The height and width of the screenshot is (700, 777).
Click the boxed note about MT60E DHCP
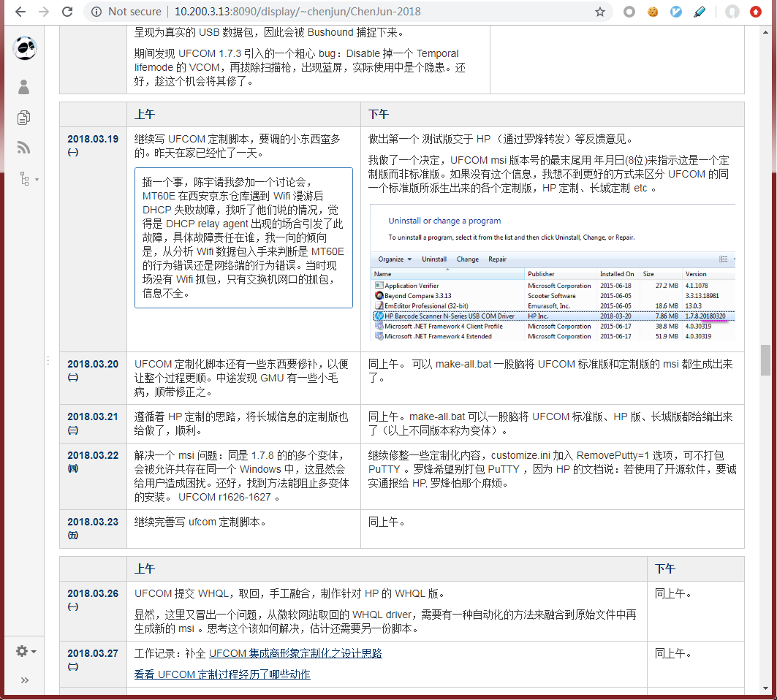click(243, 237)
